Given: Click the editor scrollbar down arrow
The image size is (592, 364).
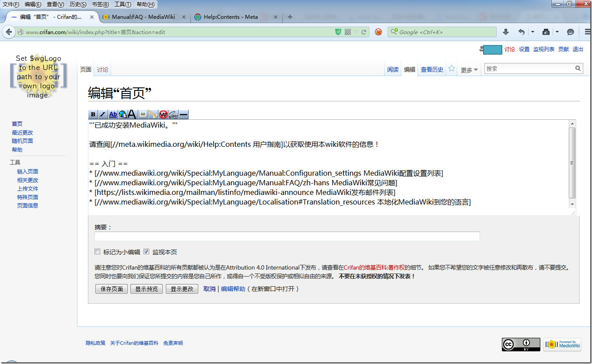Looking at the screenshot, I should (572, 204).
